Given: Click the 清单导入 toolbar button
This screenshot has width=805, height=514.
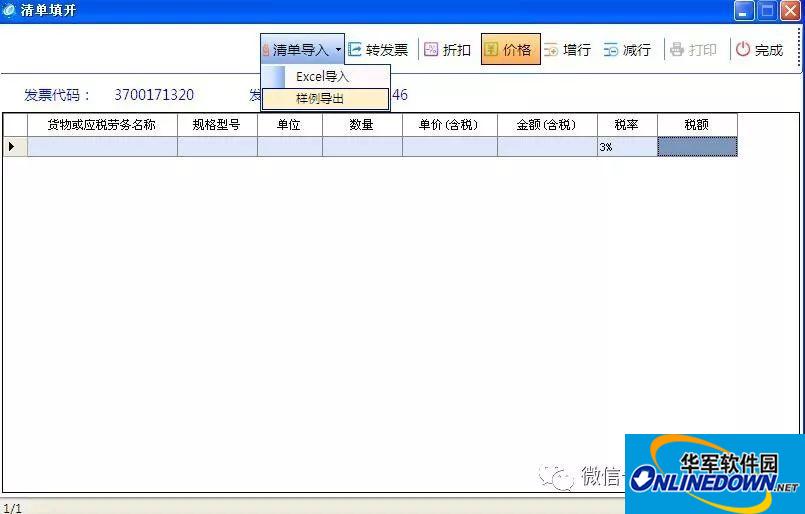Looking at the screenshot, I should coord(298,50).
